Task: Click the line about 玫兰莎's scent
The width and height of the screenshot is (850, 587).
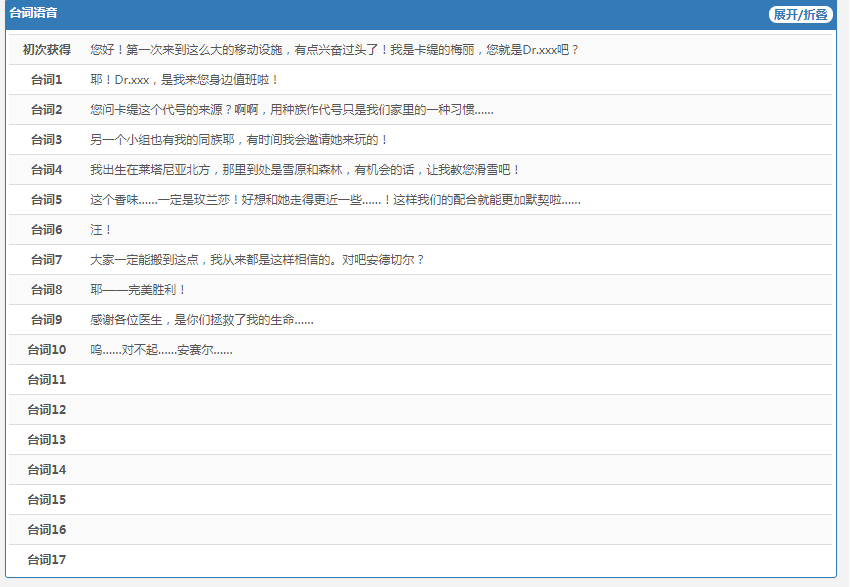Action: (335, 200)
